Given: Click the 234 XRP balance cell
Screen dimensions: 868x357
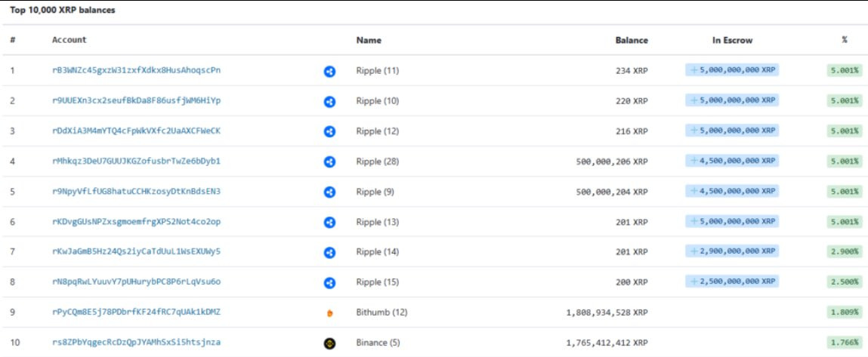Looking at the screenshot, I should [631, 70].
